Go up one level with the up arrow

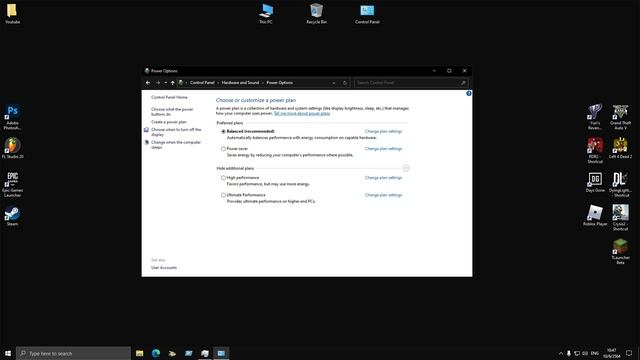[x=173, y=83]
